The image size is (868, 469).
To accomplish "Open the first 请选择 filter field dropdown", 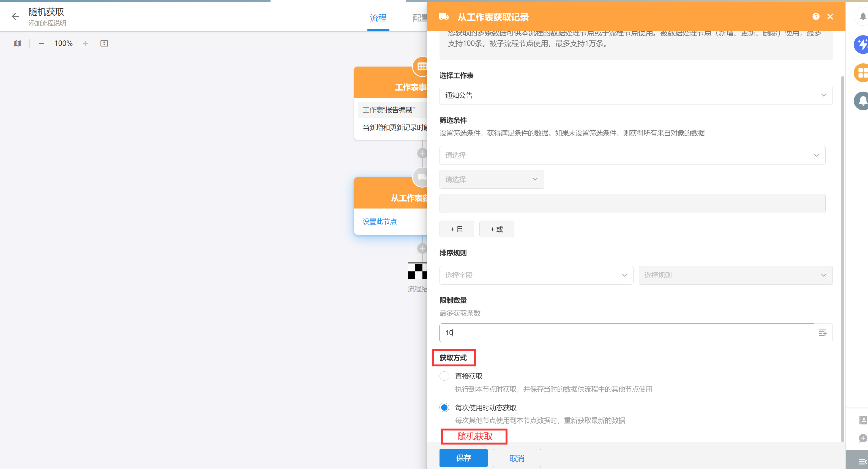I will pos(632,155).
